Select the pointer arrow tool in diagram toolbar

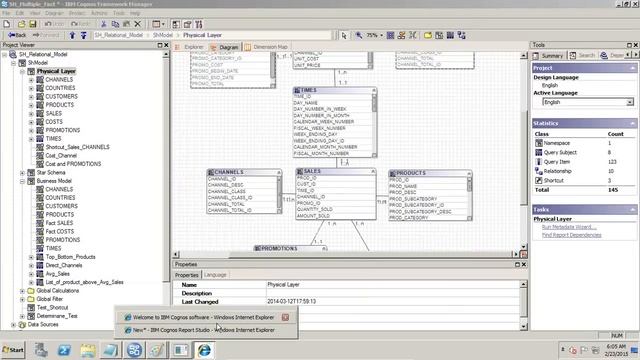[x=344, y=36]
